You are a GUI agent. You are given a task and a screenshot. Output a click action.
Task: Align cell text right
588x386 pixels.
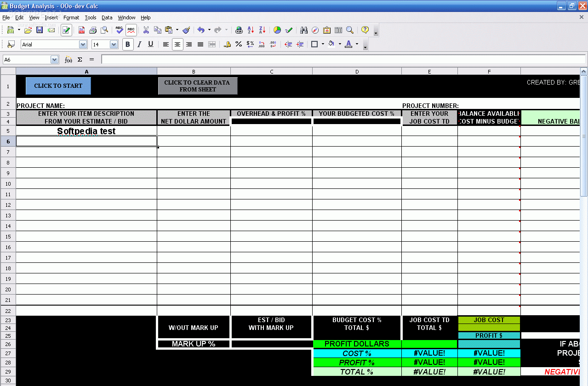[189, 44]
